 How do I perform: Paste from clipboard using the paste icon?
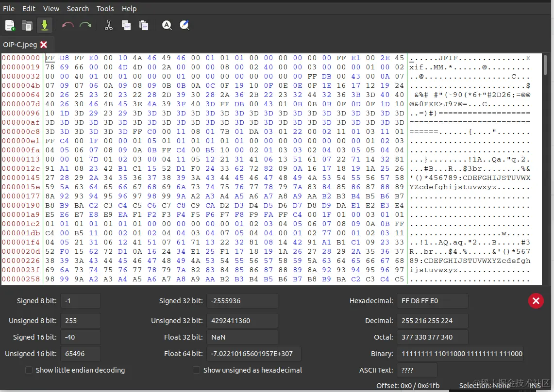click(x=144, y=25)
